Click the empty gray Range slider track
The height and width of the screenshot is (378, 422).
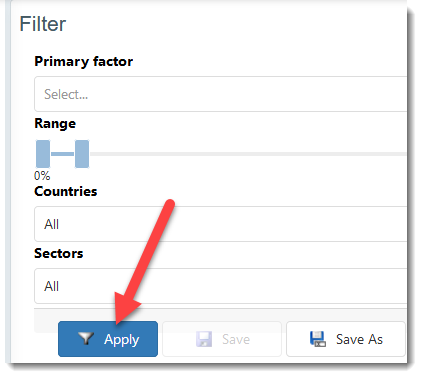tap(248, 154)
